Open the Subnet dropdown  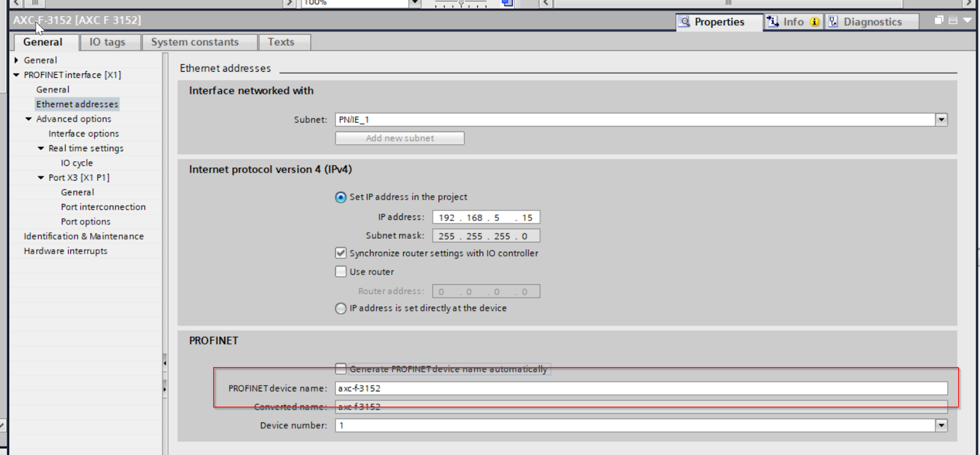click(x=941, y=119)
